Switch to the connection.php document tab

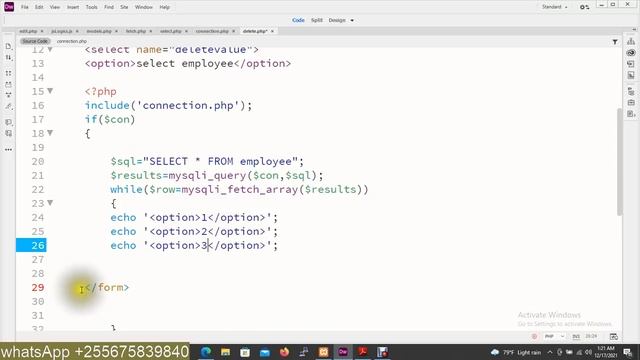point(212,31)
